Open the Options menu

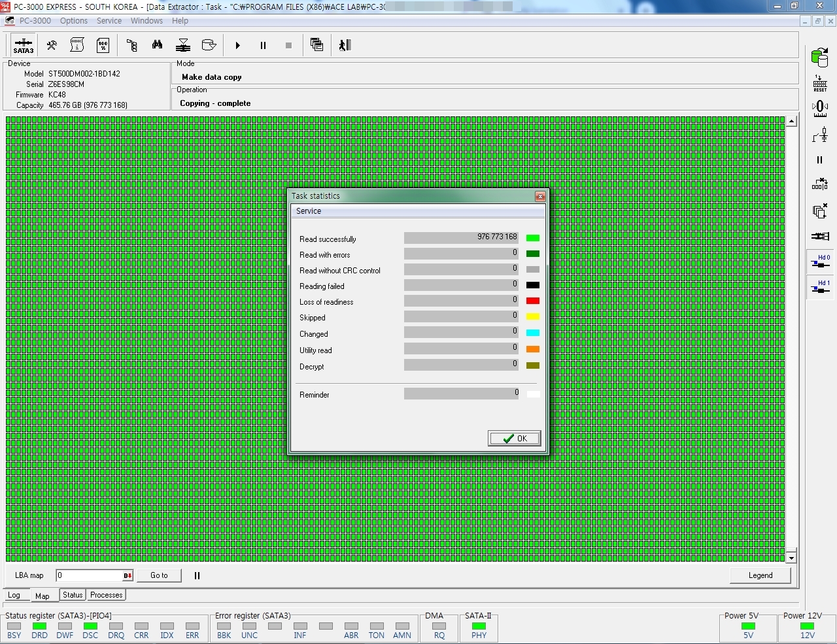(x=74, y=21)
